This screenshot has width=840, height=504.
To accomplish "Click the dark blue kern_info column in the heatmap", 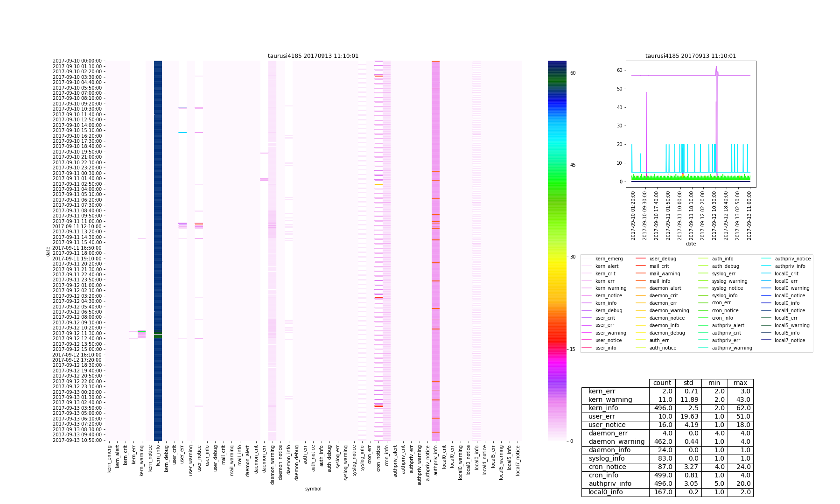I will pos(158,233).
